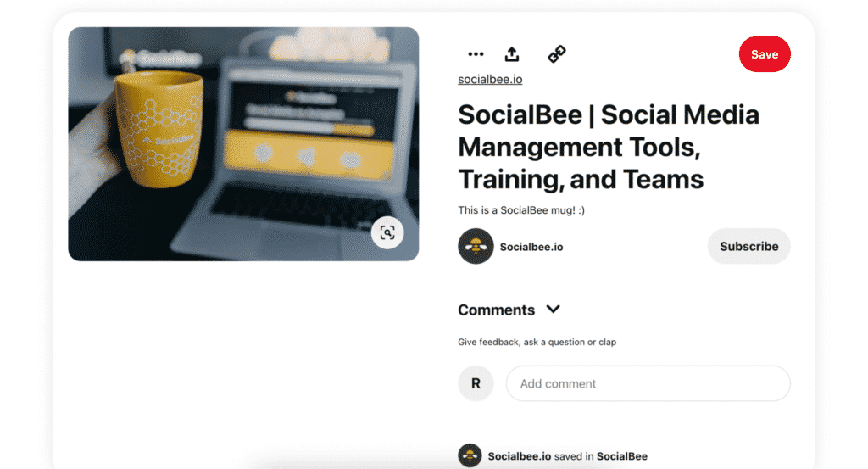Click the Comments heading
Screen dimensions: 868x469
[496, 310]
